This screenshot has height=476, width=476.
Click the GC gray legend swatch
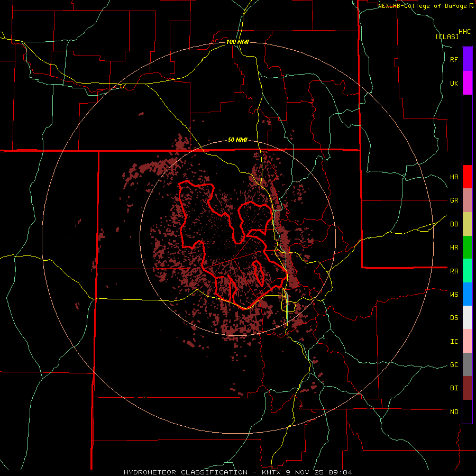tap(467, 364)
